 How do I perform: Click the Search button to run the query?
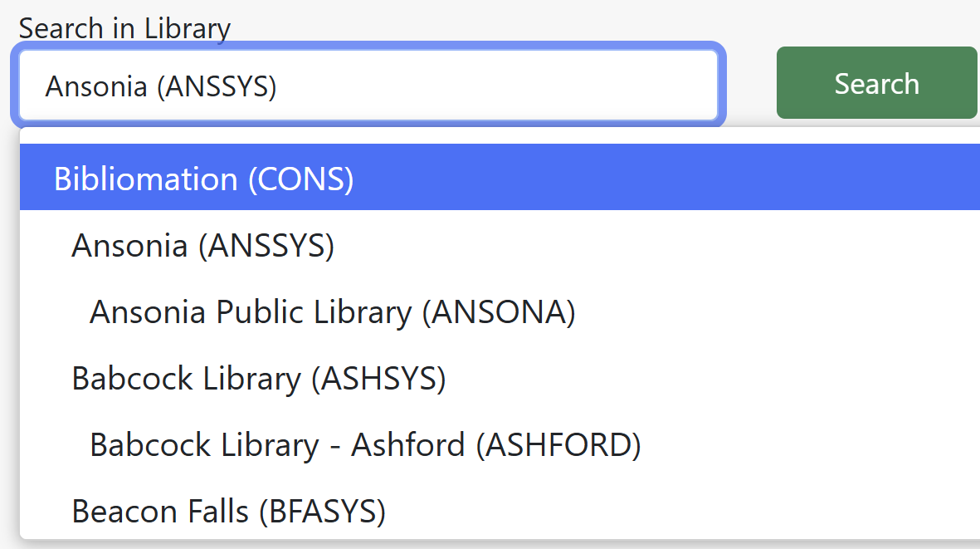point(876,82)
